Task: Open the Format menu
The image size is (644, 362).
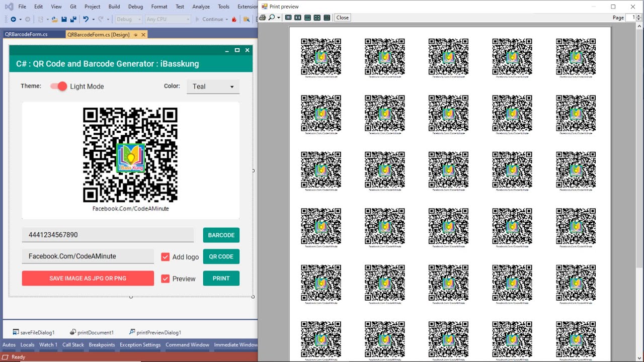Action: (159, 7)
